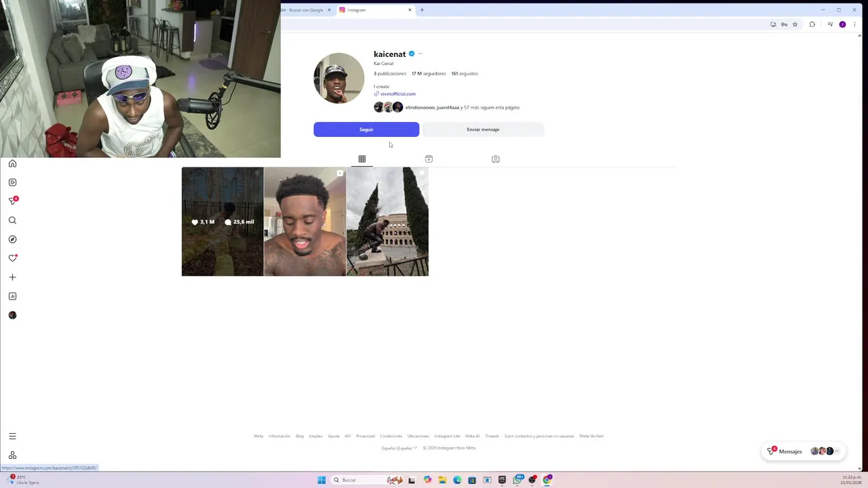Switch to the Buscar con Google tab
868x488 pixels.
(303, 10)
